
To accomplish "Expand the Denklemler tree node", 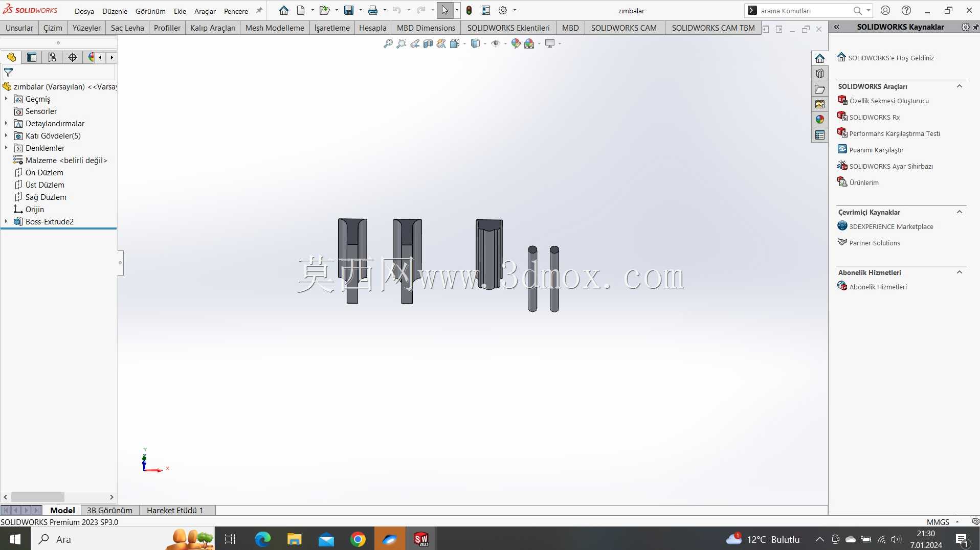I will click(x=6, y=148).
